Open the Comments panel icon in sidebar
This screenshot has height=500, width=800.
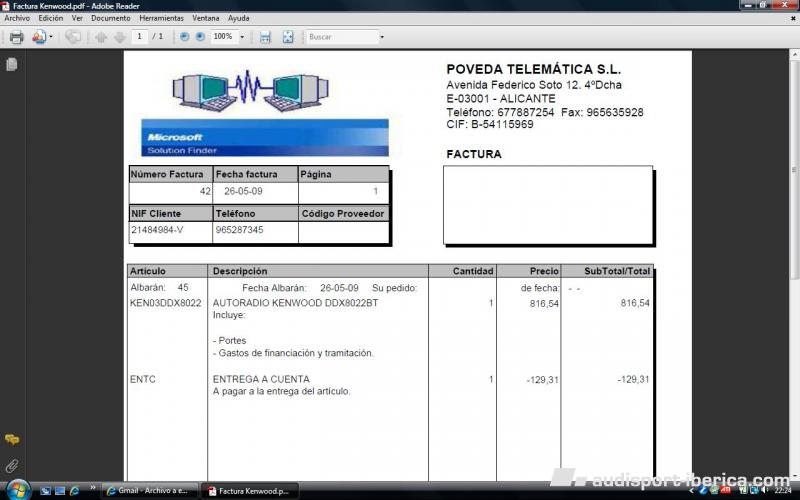(x=12, y=440)
